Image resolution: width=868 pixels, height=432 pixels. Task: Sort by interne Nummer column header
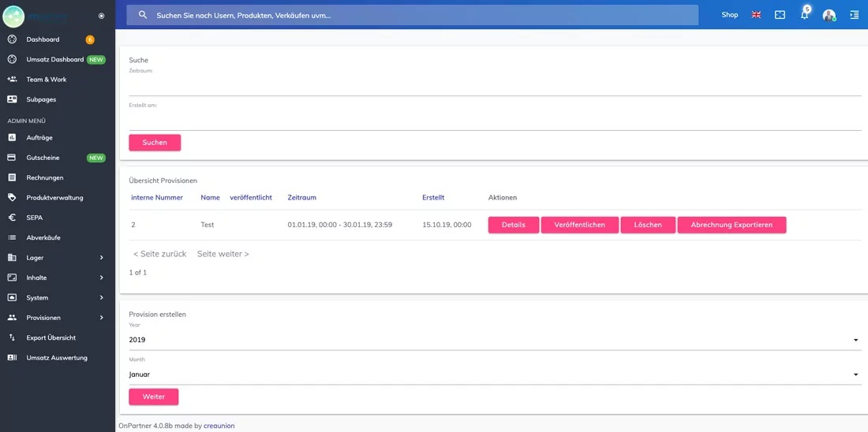(x=157, y=197)
